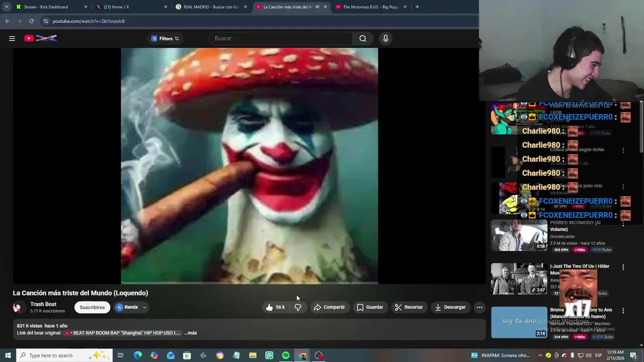Open the tab search dropdown arrow
Image resolution: width=644 pixels, height=362 pixels.
click(7, 7)
